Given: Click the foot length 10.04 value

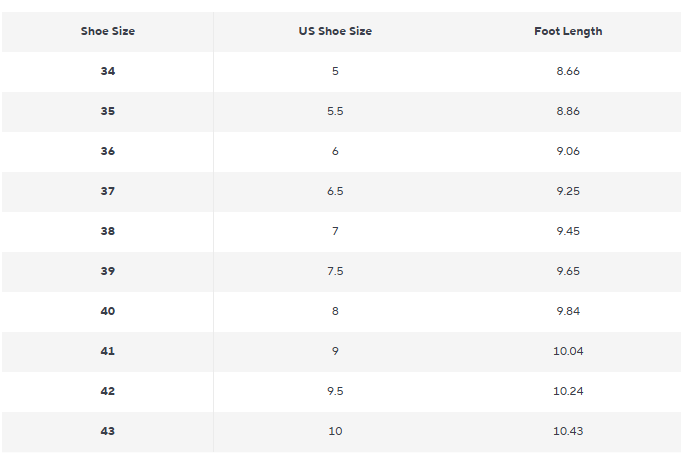Looking at the screenshot, I should click(x=568, y=351).
